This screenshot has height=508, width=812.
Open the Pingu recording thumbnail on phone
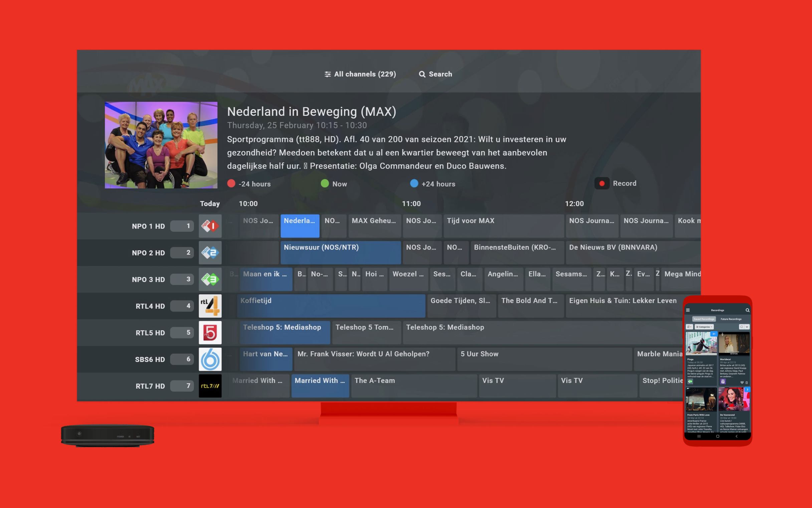pos(701,343)
